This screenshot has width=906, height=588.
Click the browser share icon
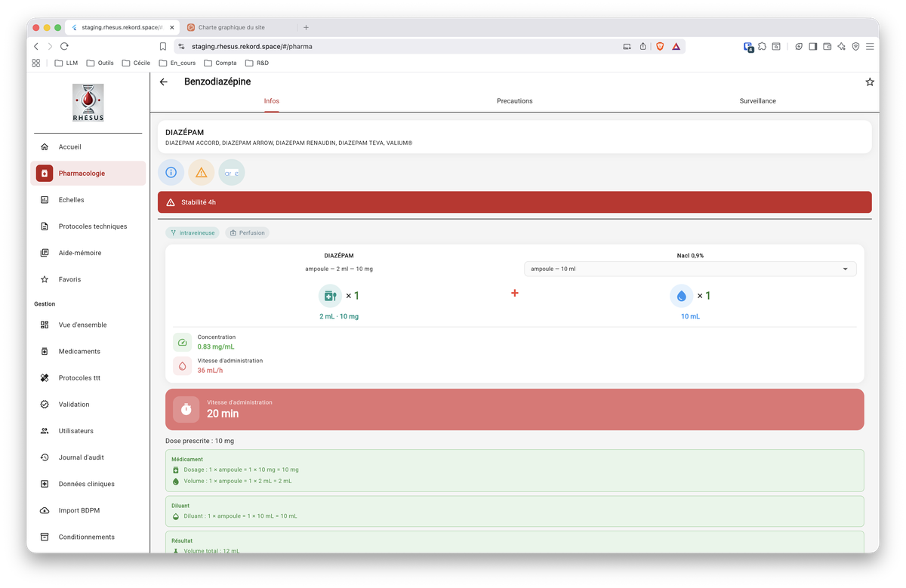click(x=643, y=46)
